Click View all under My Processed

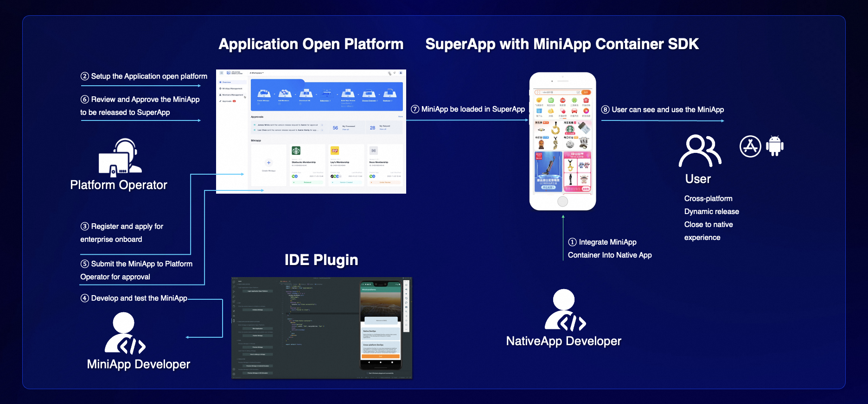pos(345,129)
